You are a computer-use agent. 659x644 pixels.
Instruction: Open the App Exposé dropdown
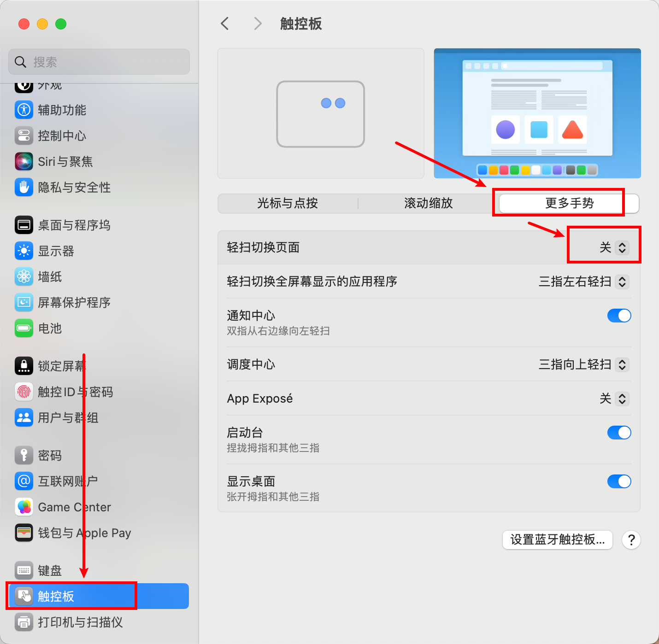point(614,398)
